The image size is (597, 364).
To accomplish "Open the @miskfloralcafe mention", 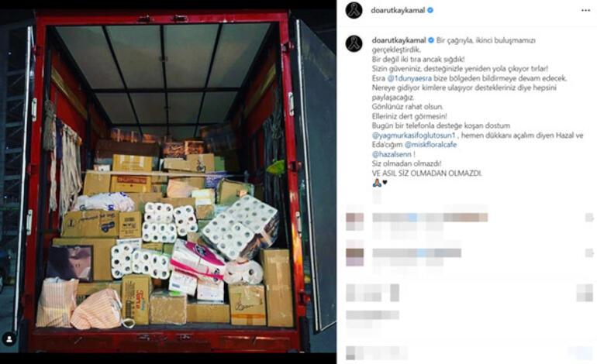I will 430,145.
